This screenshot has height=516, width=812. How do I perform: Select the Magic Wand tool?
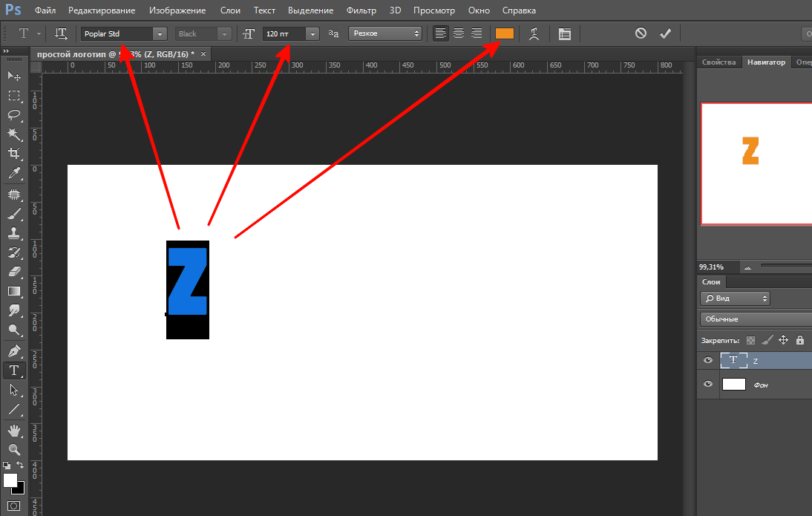(x=14, y=134)
